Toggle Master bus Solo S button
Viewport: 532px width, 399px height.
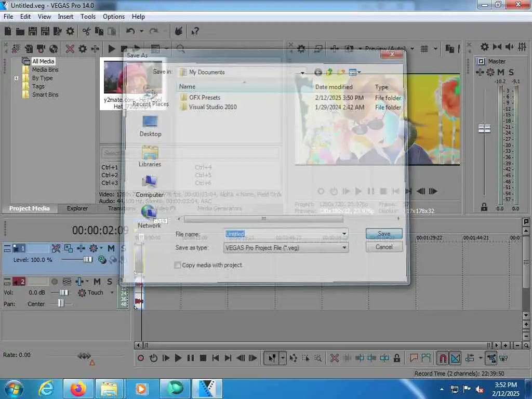[511, 72]
